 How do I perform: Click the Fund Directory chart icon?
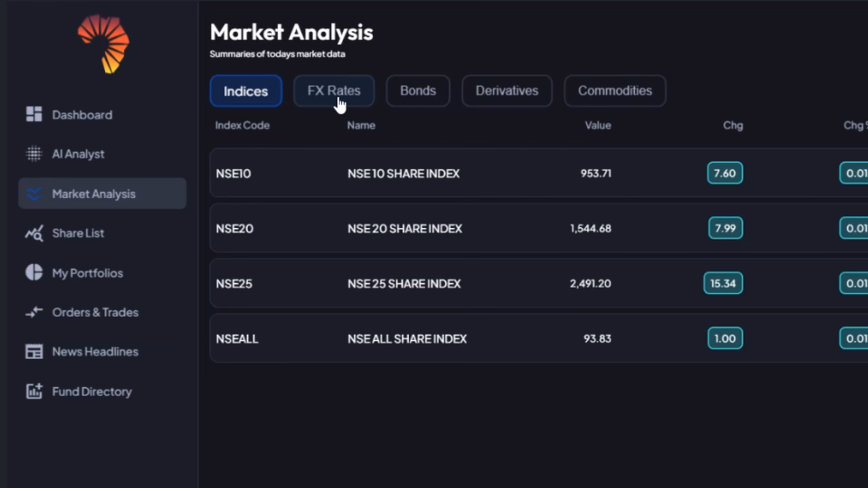click(34, 391)
